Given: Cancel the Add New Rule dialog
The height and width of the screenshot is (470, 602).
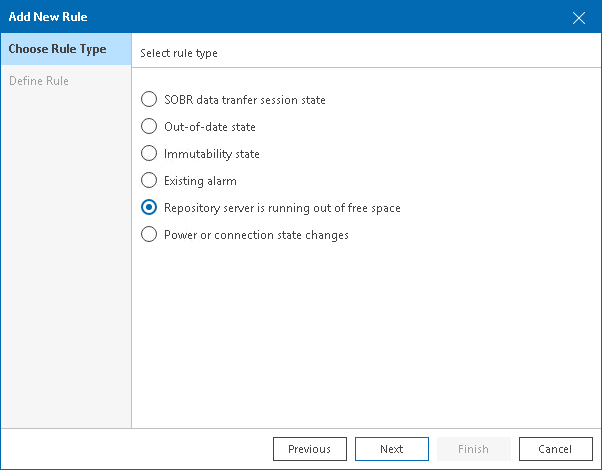Looking at the screenshot, I should pyautogui.click(x=555, y=449).
